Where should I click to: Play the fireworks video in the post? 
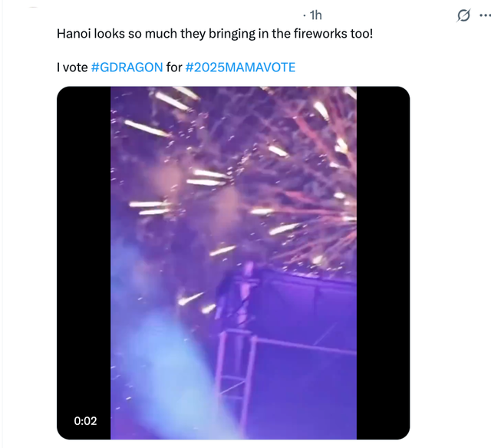[x=233, y=262]
